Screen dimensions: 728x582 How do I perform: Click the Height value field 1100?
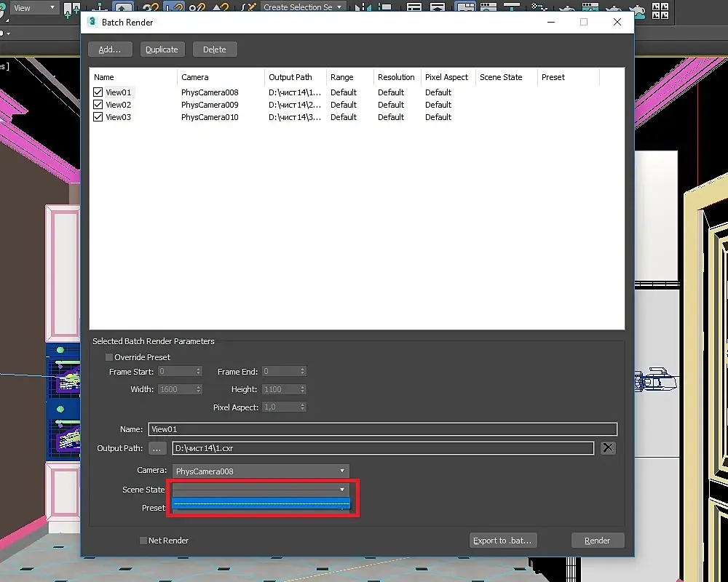[281, 389]
